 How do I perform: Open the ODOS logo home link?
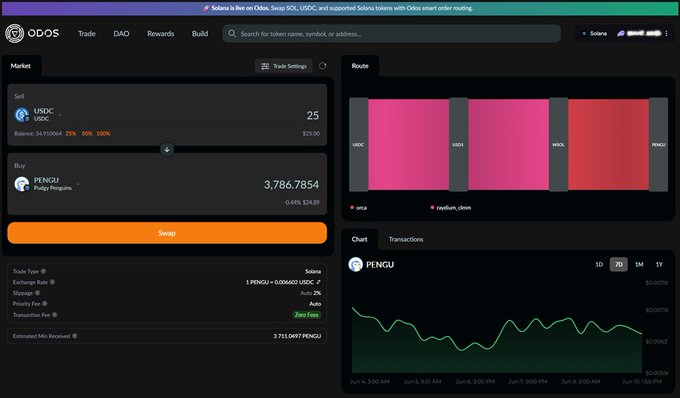click(32, 33)
